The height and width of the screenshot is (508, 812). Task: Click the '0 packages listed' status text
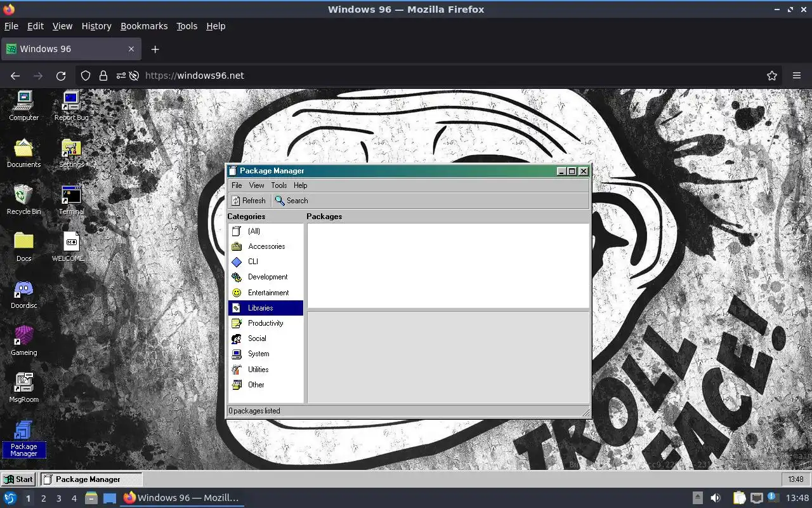pyautogui.click(x=254, y=411)
